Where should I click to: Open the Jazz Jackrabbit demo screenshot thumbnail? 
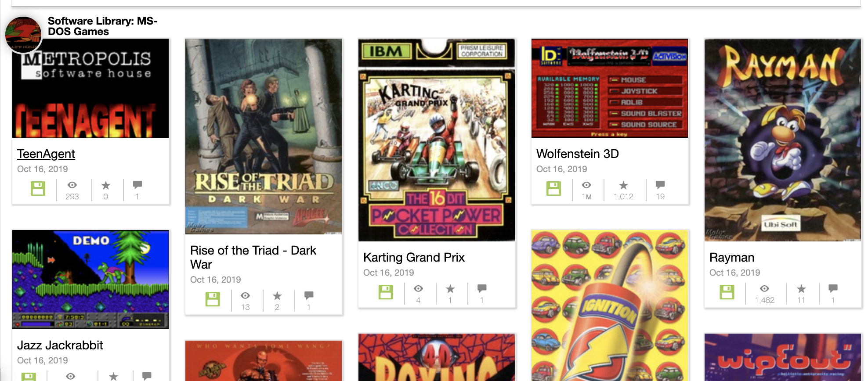point(90,280)
